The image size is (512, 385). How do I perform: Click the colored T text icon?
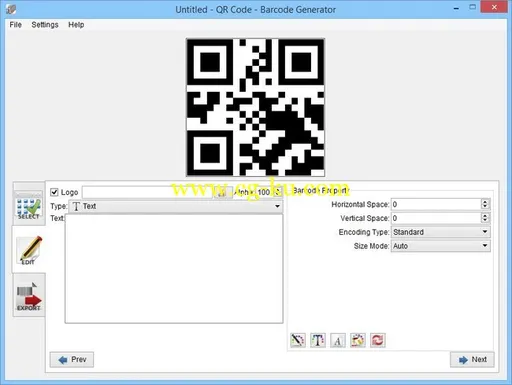pos(318,340)
